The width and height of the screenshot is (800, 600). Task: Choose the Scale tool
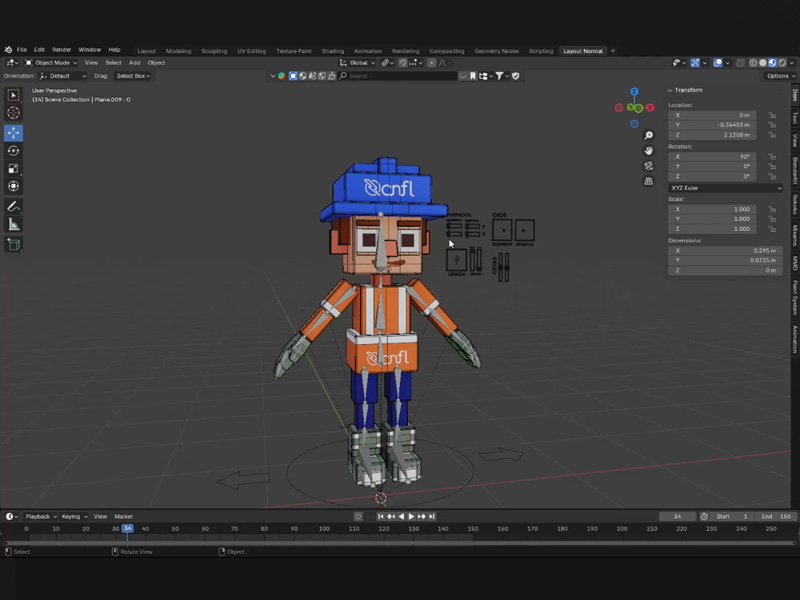pyautogui.click(x=14, y=168)
